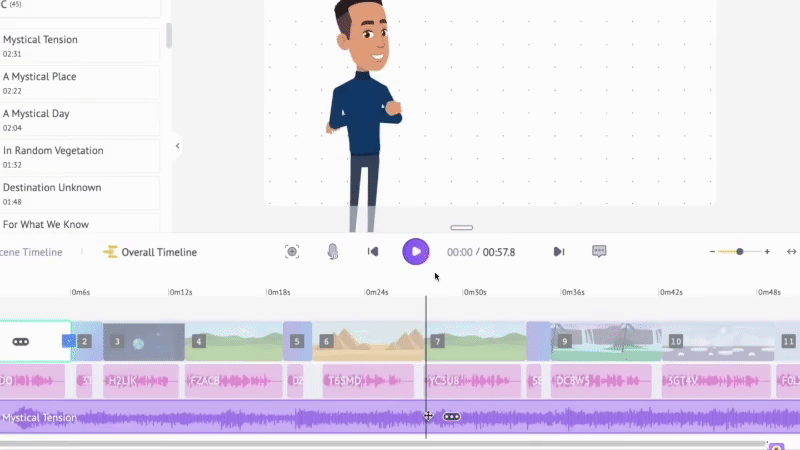Click the zoom out minus icon

[713, 252]
